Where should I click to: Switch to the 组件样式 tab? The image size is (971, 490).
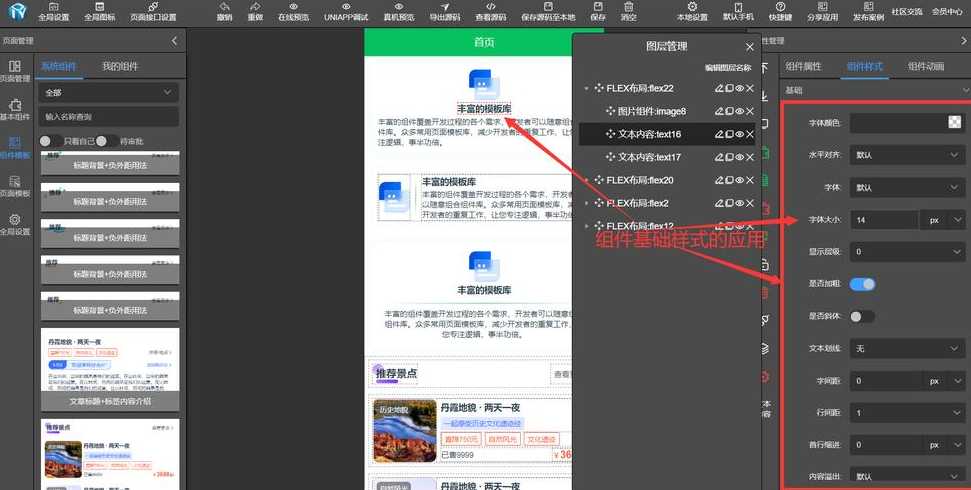point(864,66)
